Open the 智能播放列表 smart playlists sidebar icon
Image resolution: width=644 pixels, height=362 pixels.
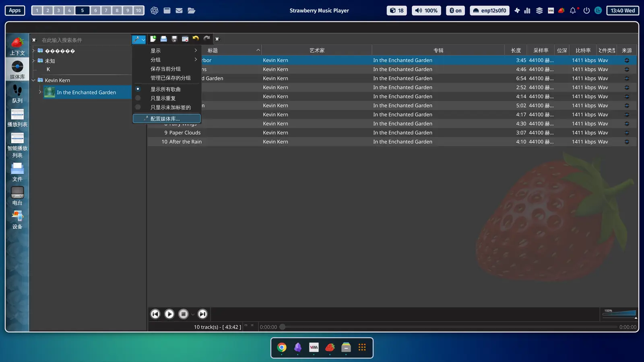tap(17, 145)
